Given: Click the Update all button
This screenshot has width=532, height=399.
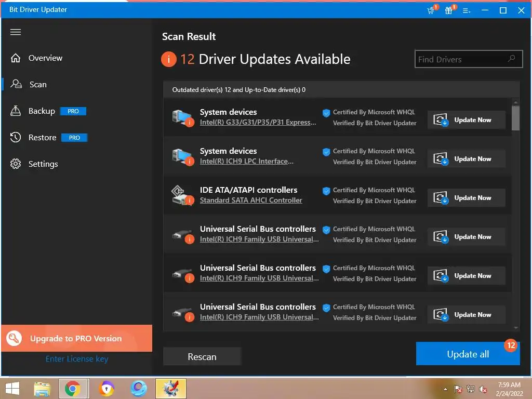Looking at the screenshot, I should (x=468, y=354).
